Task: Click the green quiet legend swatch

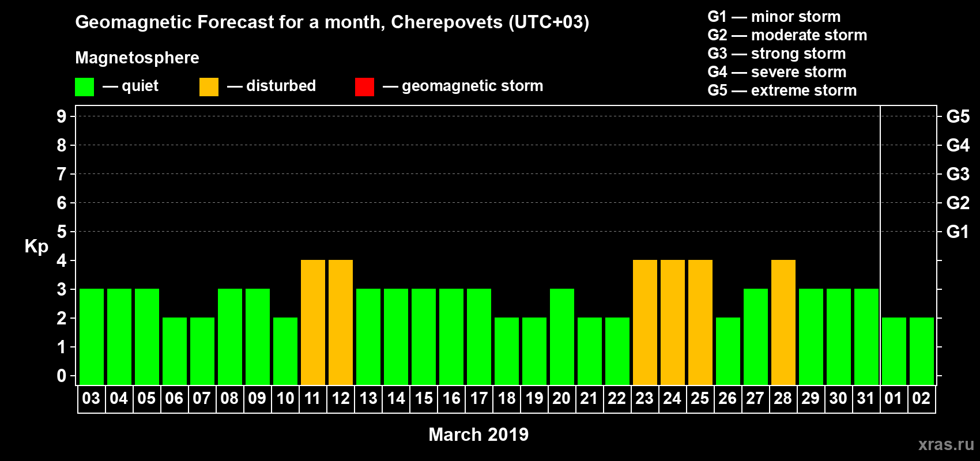Action: point(84,87)
